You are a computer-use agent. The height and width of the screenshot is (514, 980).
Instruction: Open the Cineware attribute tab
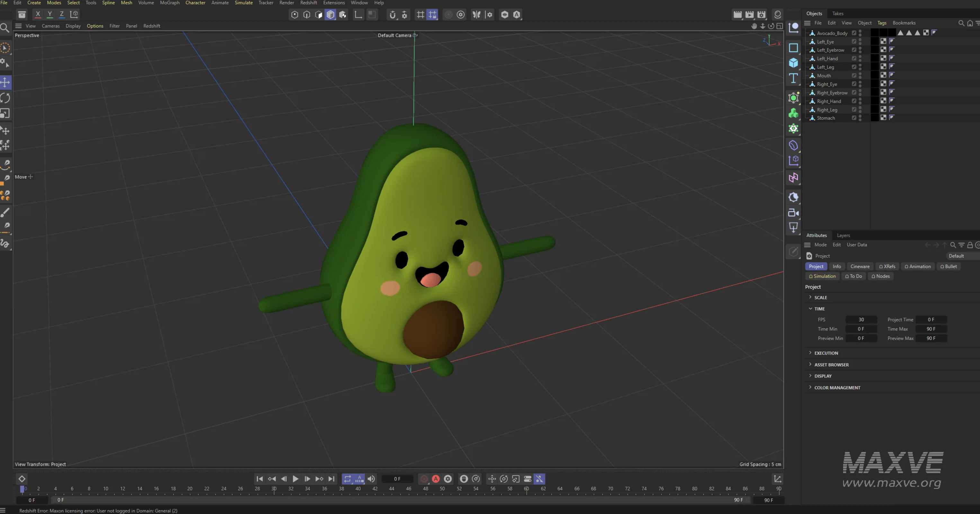point(860,266)
